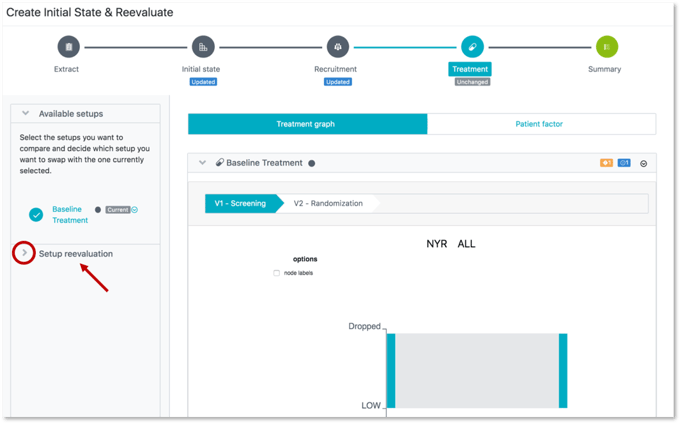Select the V2 - Randomization visit
Screen dimensions: 680x424
[x=326, y=203]
